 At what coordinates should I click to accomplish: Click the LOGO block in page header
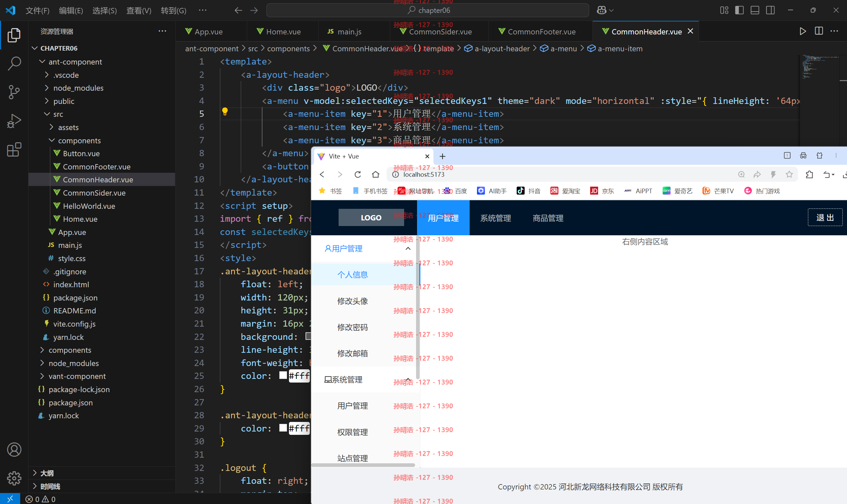[x=371, y=217]
